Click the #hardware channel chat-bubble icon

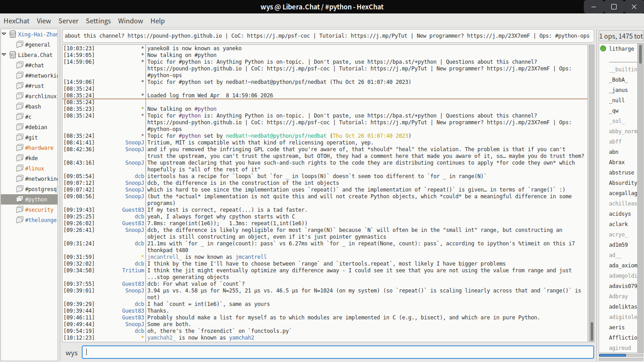click(x=20, y=148)
